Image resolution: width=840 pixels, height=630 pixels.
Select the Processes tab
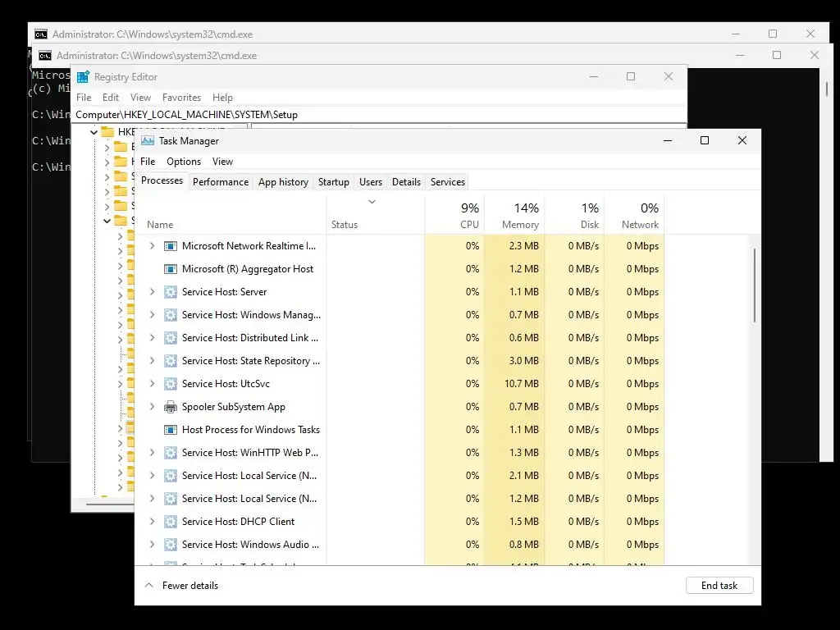pos(162,180)
